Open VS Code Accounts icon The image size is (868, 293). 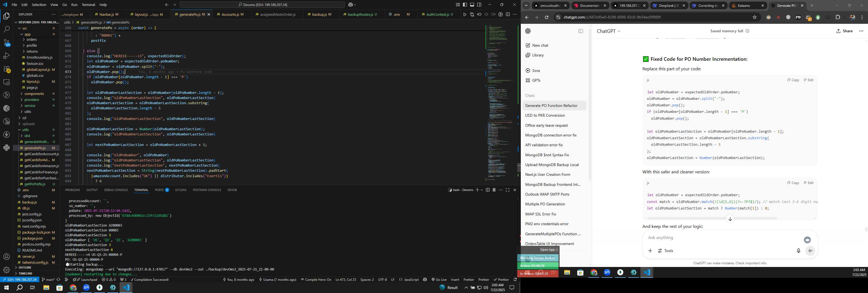[x=7, y=257]
